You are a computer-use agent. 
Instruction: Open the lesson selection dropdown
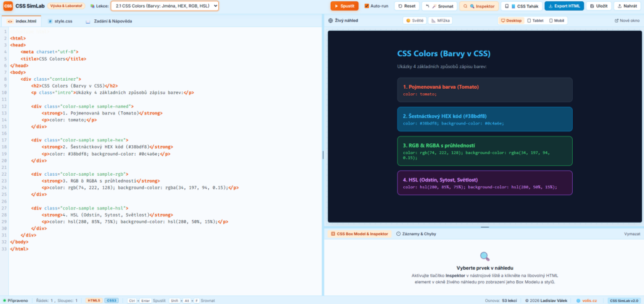tap(164, 6)
